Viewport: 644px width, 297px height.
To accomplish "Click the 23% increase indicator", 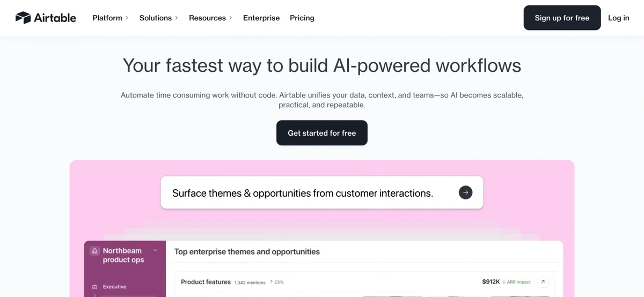I will (276, 282).
